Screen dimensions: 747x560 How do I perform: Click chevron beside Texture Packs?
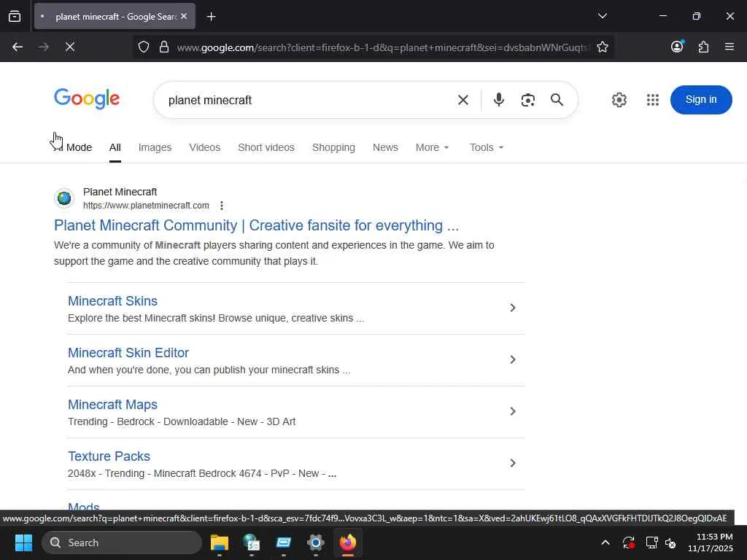(x=513, y=463)
